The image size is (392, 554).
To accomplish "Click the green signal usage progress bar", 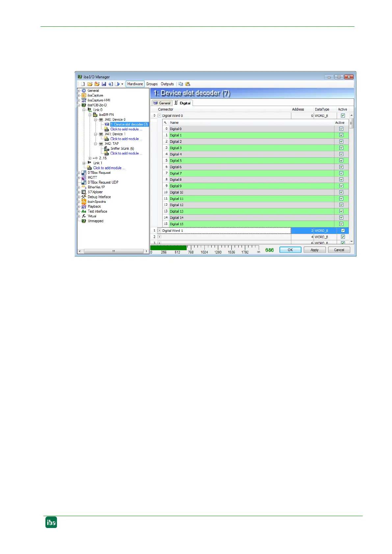I will click(169, 248).
